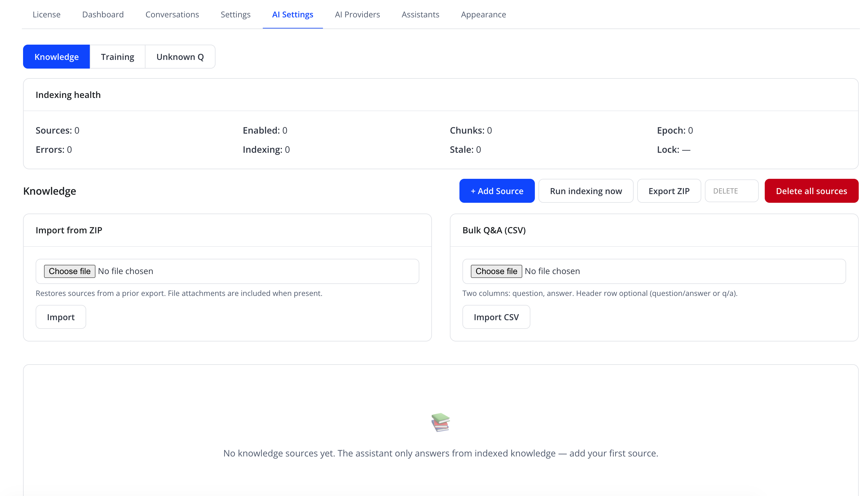Click the Import CSV button
868x496 pixels.
(x=496, y=317)
